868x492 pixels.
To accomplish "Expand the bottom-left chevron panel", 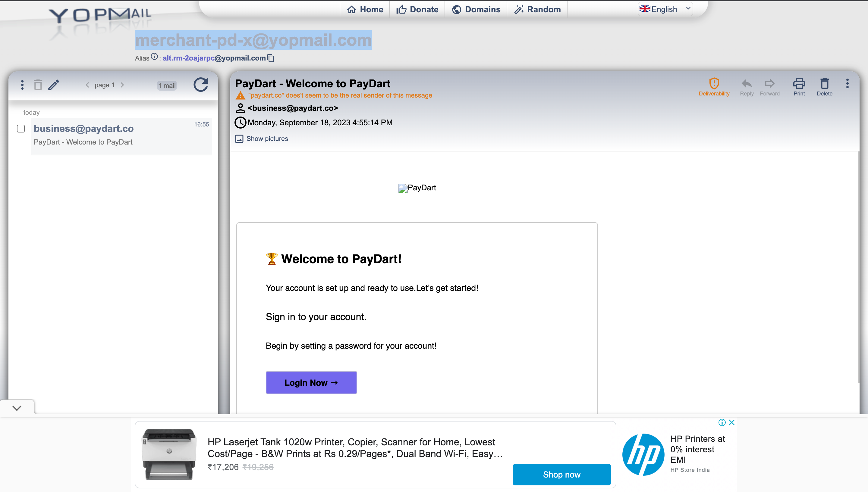I will click(x=17, y=408).
